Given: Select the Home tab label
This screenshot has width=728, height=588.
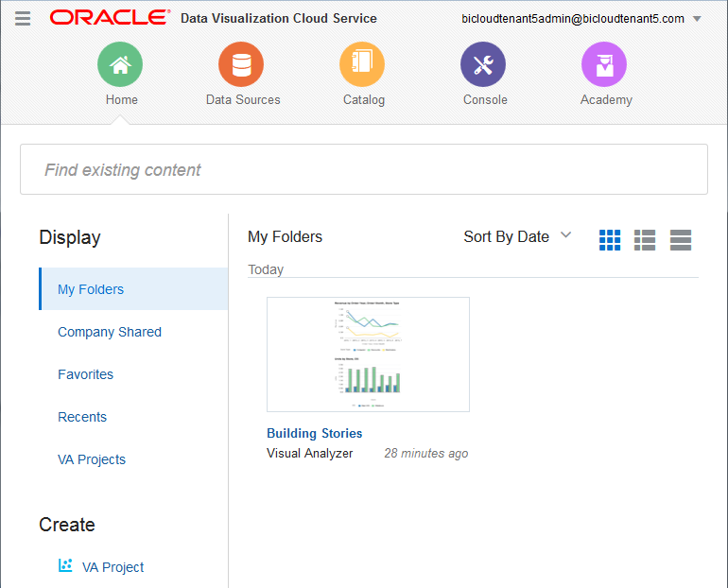Looking at the screenshot, I should [122, 100].
